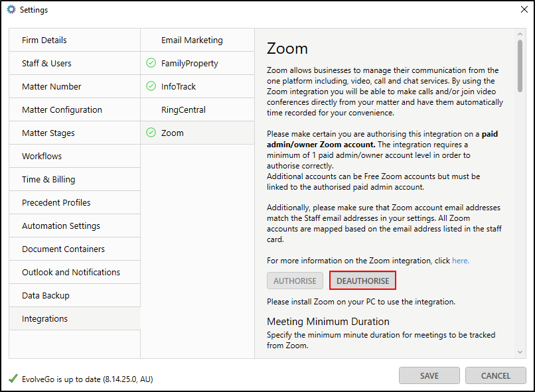Viewport: 535px width, 392px height.
Task: Follow the 'here' link for Zoom info
Action: [460, 261]
